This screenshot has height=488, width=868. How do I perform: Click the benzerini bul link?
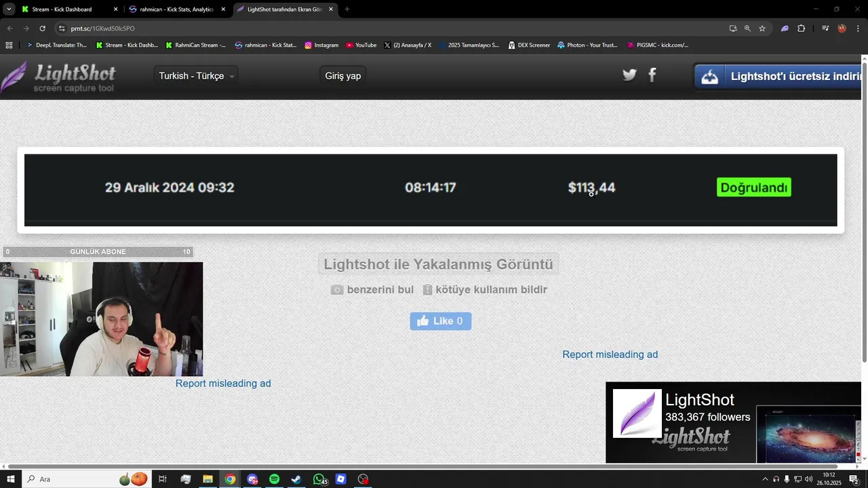click(x=372, y=289)
